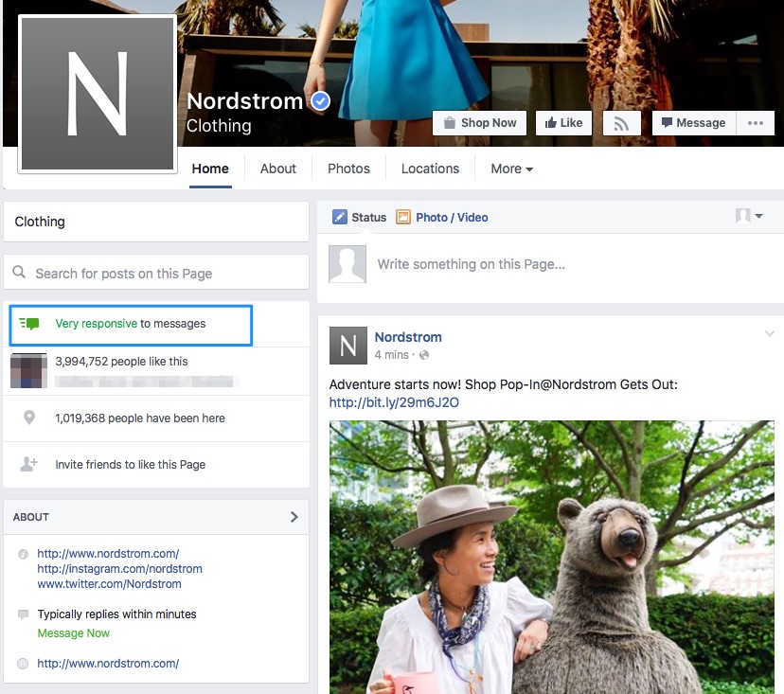The height and width of the screenshot is (694, 784).
Task: Click the blue verified badge next to Nordstrom
Action: 320,101
